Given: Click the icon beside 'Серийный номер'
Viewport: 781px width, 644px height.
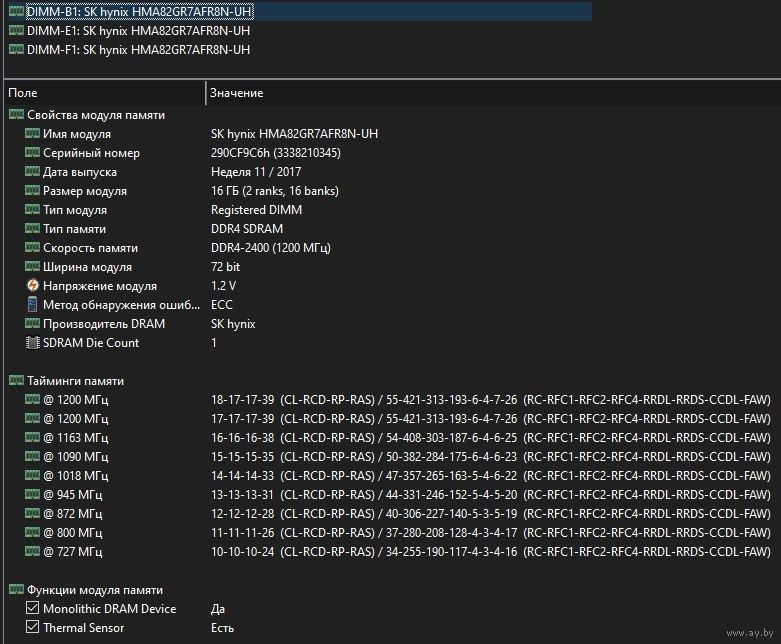Looking at the screenshot, I should pyautogui.click(x=32, y=152).
